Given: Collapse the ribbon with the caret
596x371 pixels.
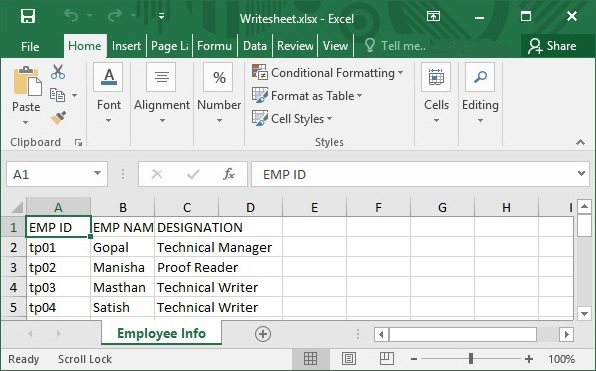Looking at the screenshot, I should 580,143.
